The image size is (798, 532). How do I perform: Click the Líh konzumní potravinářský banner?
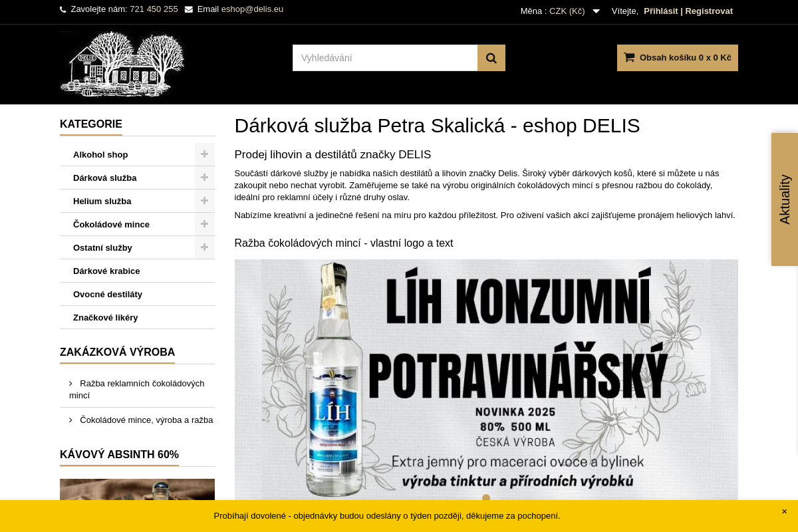(x=486, y=380)
